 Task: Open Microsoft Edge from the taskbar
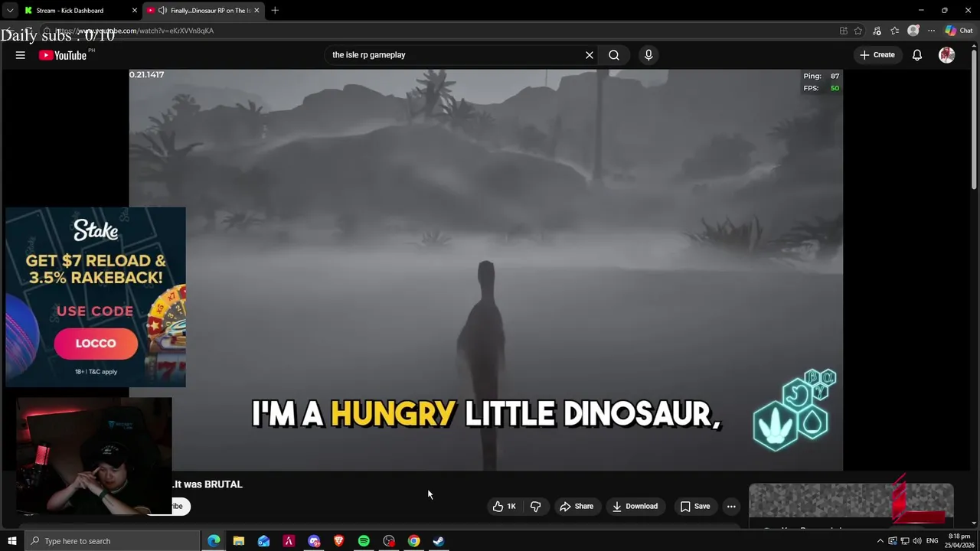pos(214,541)
